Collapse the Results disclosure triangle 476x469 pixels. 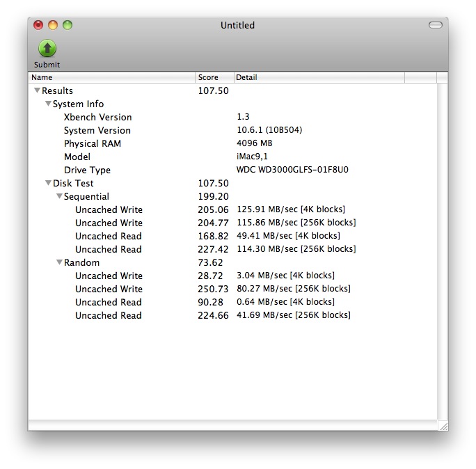tap(37, 90)
